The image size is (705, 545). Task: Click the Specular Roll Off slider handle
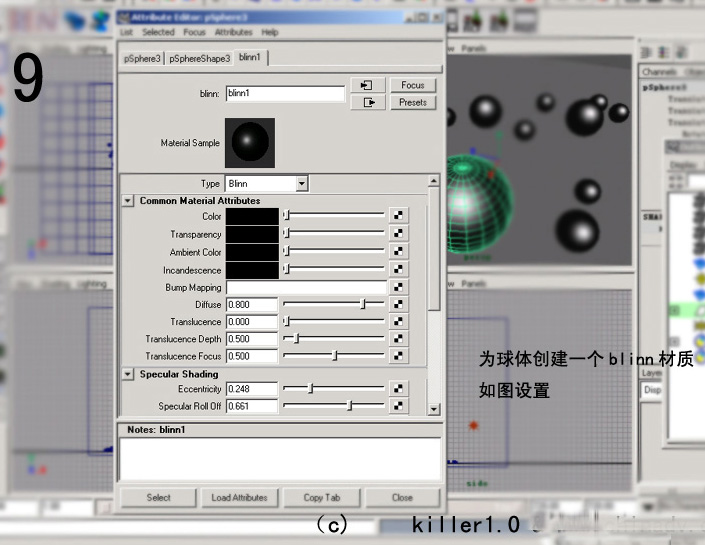click(349, 406)
